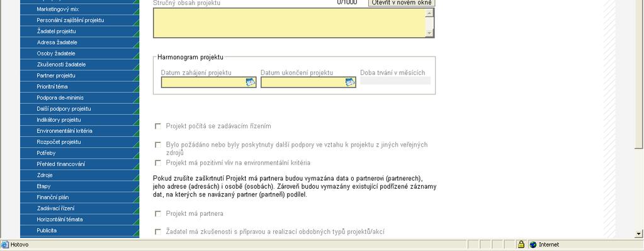
Task: Open Personální zajištění projektu section
Action: tap(80, 20)
